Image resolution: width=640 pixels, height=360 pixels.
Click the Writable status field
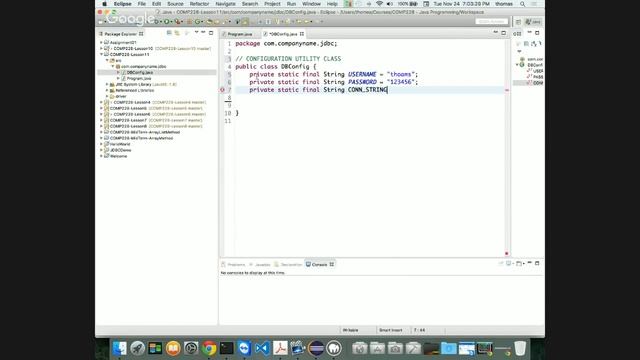[351, 330]
